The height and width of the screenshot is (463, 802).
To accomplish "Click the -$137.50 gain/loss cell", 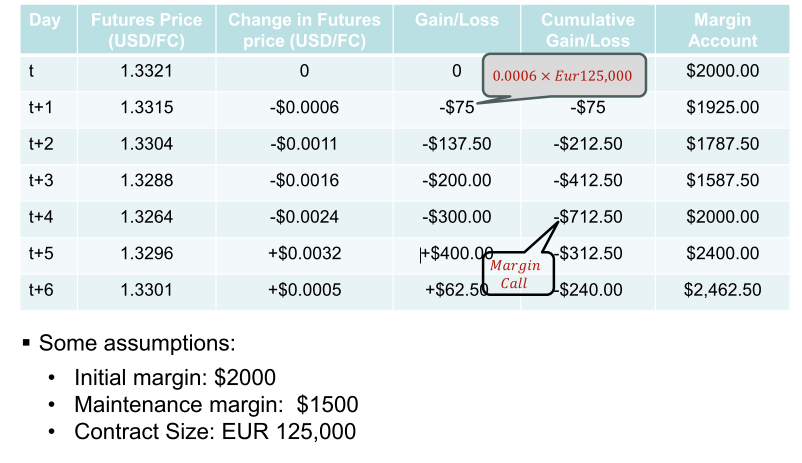I will click(457, 144).
